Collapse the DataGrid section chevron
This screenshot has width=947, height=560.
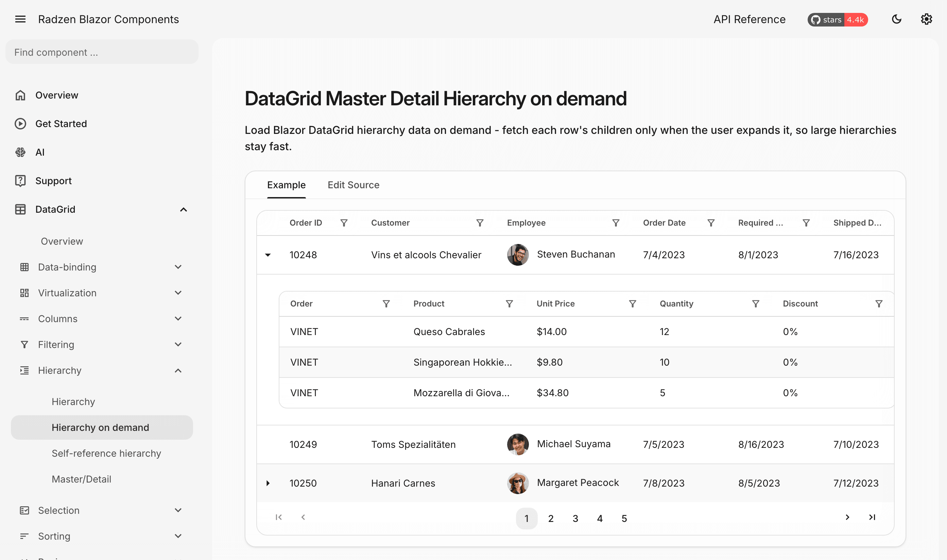coord(184,209)
